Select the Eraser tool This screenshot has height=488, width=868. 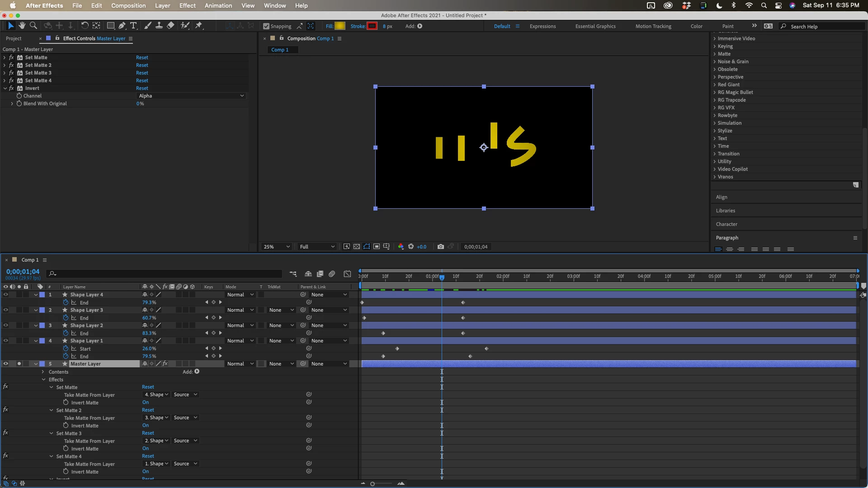170,26
